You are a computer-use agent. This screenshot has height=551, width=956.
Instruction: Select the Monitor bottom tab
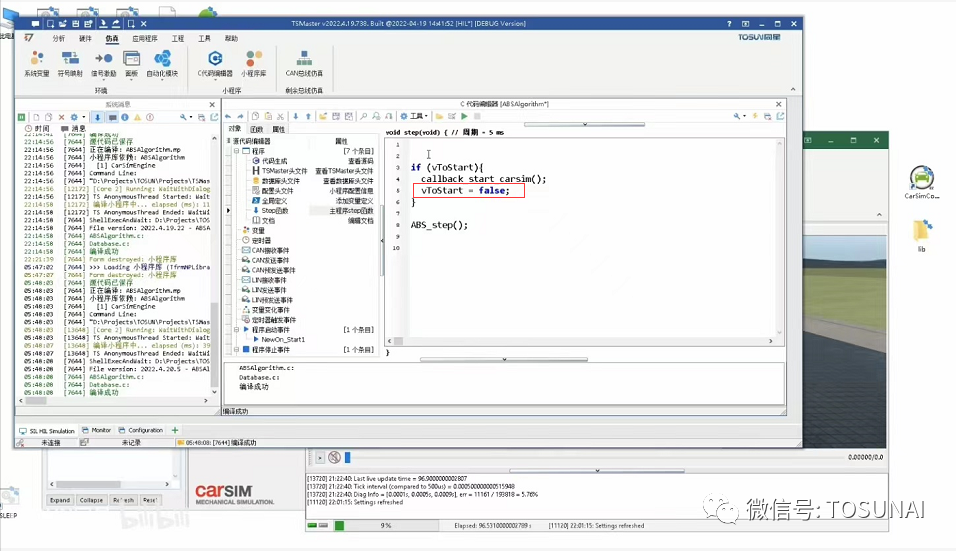coord(96,430)
